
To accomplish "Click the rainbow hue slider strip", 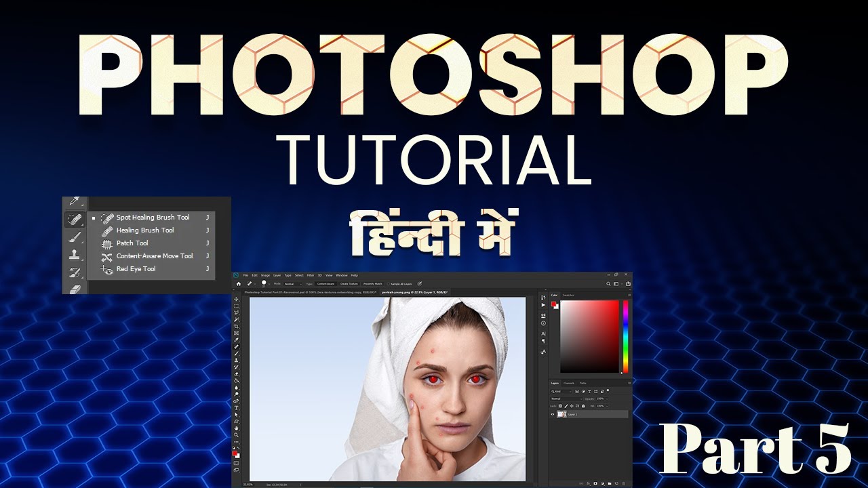I will click(x=626, y=336).
